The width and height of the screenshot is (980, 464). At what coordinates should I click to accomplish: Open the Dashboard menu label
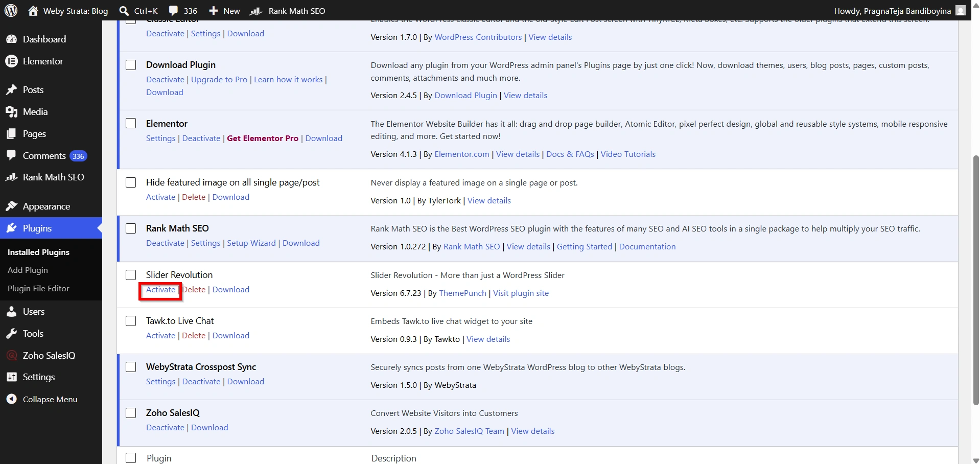pyautogui.click(x=44, y=39)
